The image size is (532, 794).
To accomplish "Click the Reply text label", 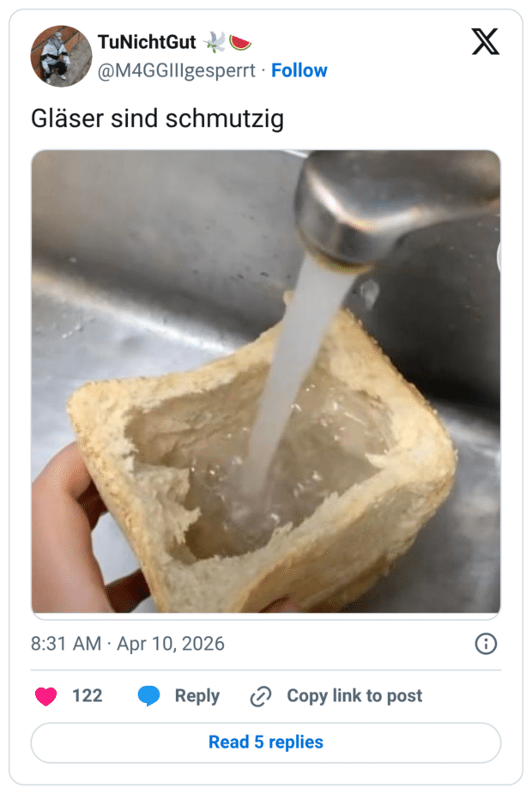I will pyautogui.click(x=196, y=696).
